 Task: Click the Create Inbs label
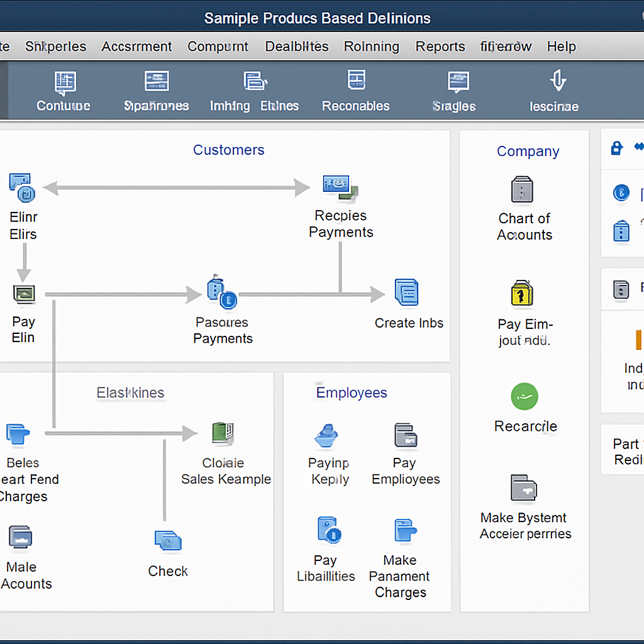[x=409, y=323]
